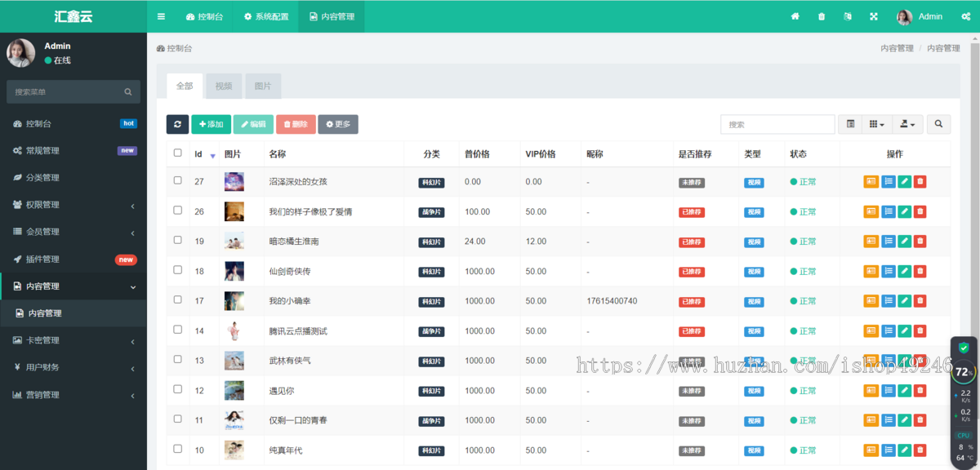Tick the checkbox for row Id 14

coord(178,330)
